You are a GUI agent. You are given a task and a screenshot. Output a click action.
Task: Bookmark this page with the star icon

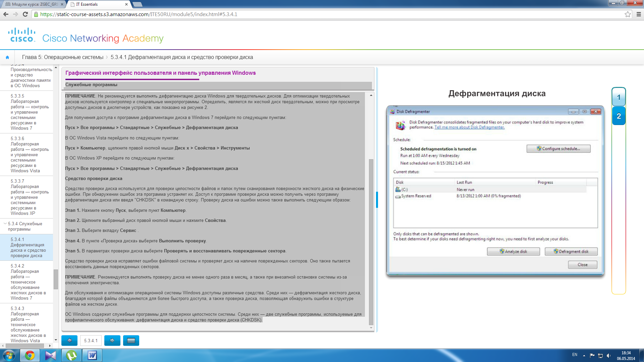(x=628, y=14)
